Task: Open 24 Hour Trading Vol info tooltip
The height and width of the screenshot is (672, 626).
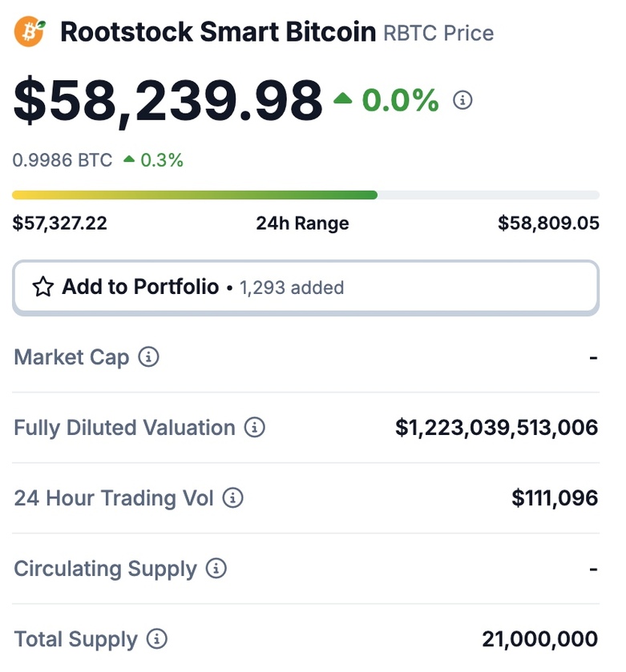Action: coord(232,498)
